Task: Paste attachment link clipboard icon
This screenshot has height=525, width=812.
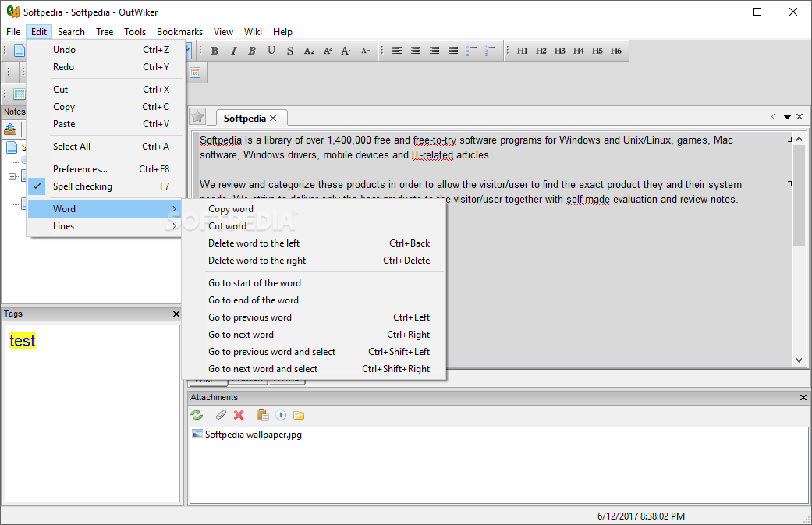Action: click(262, 415)
